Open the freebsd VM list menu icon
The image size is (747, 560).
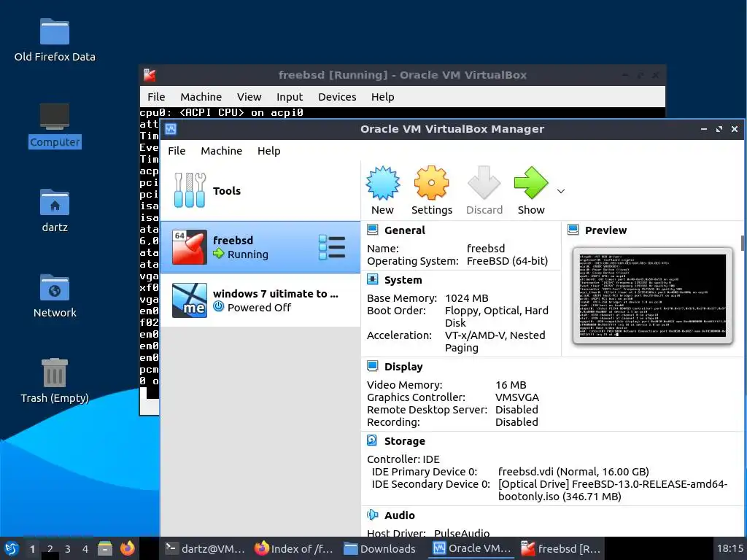pos(332,247)
